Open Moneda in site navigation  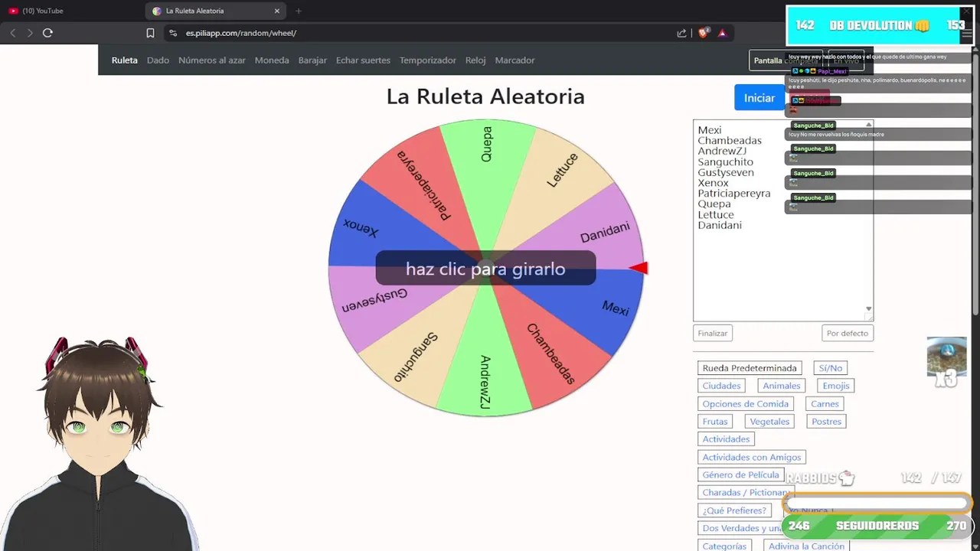272,60
